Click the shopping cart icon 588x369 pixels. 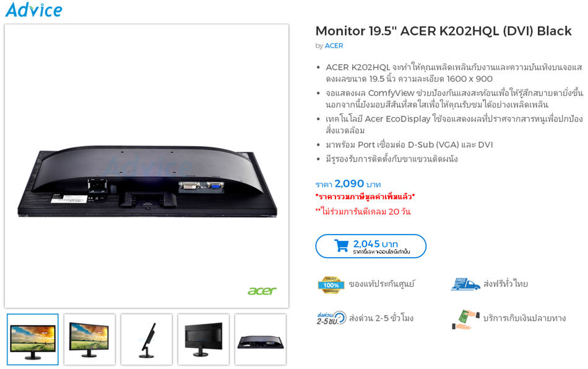tap(341, 246)
